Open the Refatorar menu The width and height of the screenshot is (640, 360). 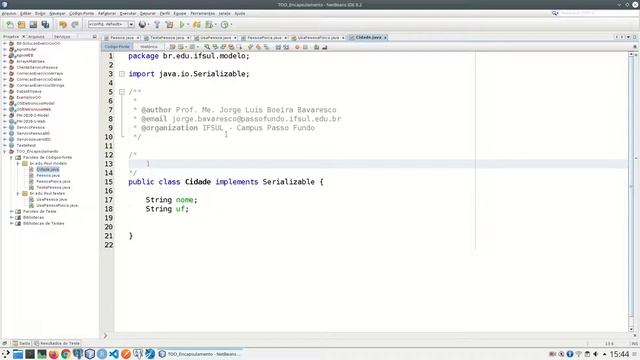[107, 13]
